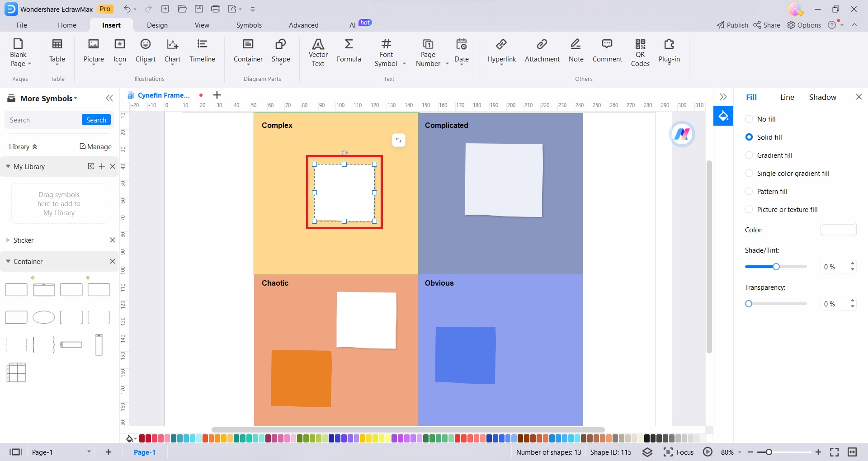The width and height of the screenshot is (868, 461).
Task: Open the AI assistant floating icon
Action: point(682,134)
